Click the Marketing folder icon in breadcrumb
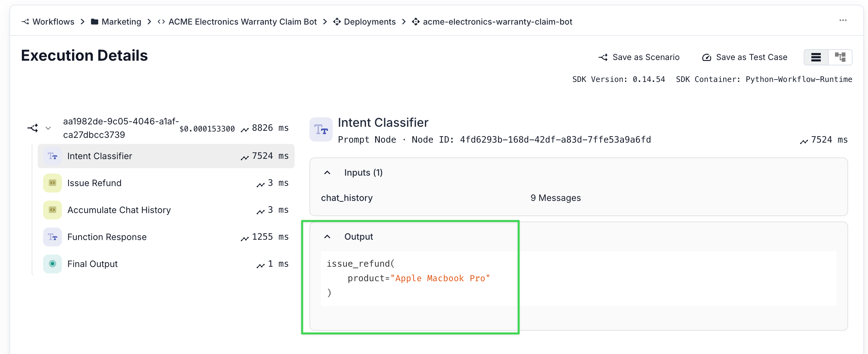 [x=95, y=22]
